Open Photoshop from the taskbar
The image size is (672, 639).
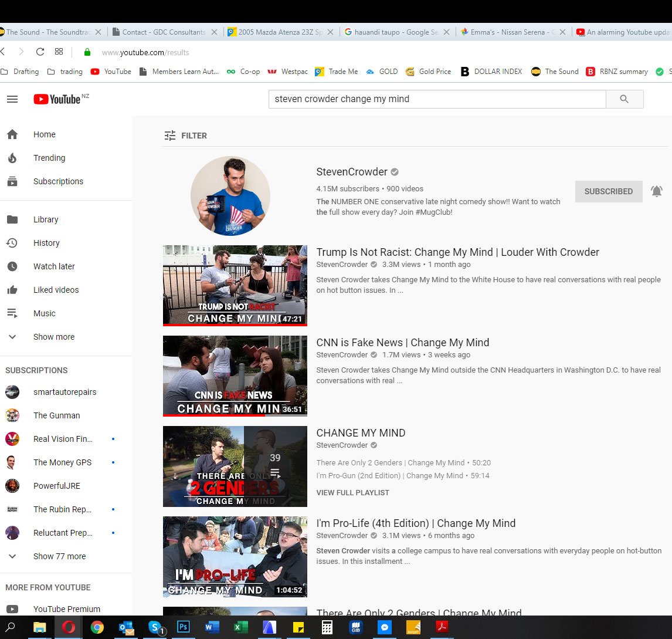pos(183,627)
